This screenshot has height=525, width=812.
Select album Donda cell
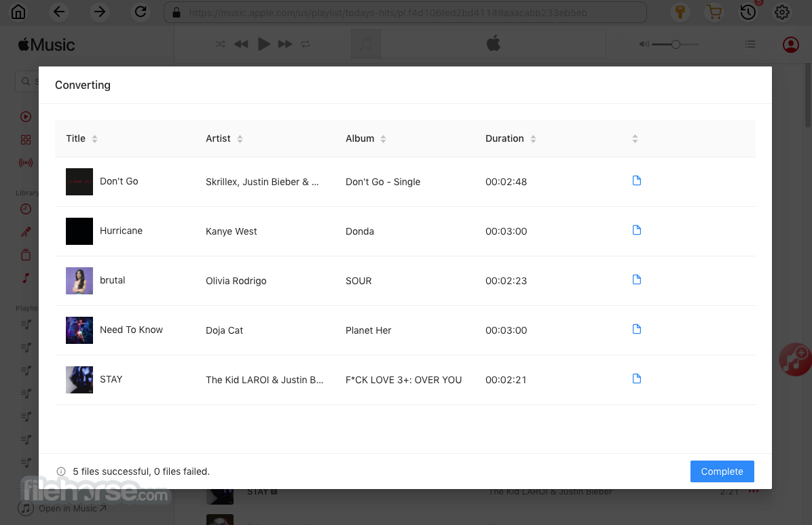click(359, 231)
